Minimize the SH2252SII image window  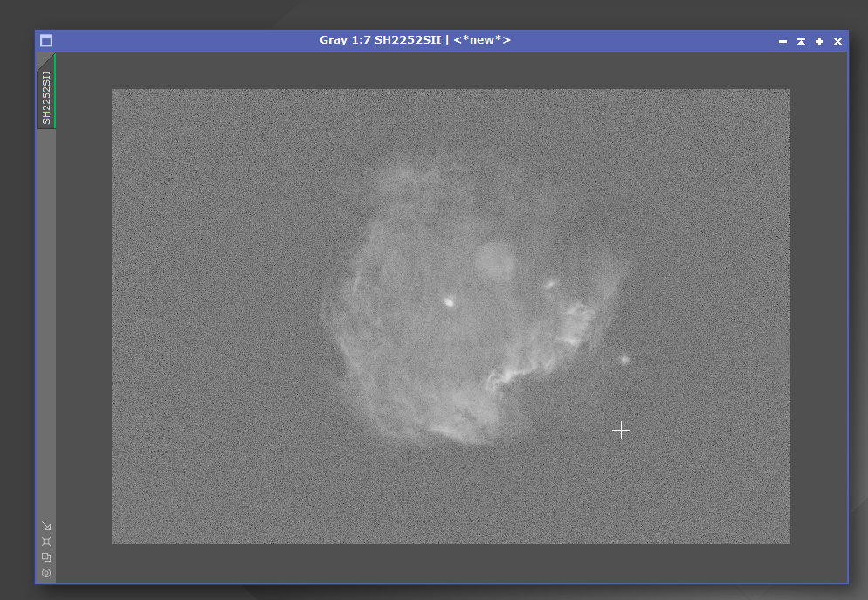(x=782, y=42)
